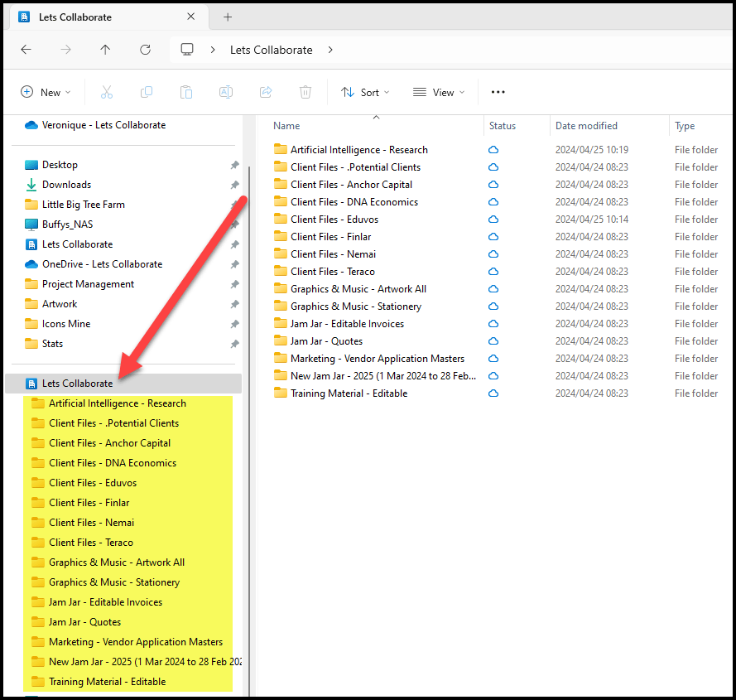Click the Delete trash can icon
The image size is (736, 700).
(305, 92)
